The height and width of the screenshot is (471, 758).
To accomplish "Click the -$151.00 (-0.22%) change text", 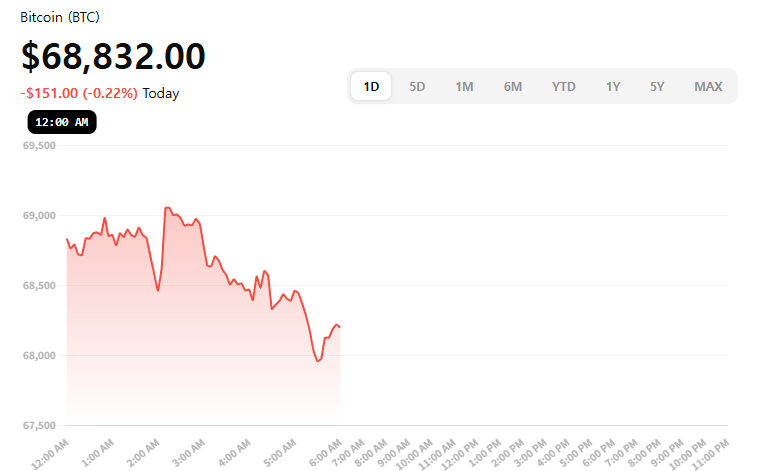I will (80, 93).
